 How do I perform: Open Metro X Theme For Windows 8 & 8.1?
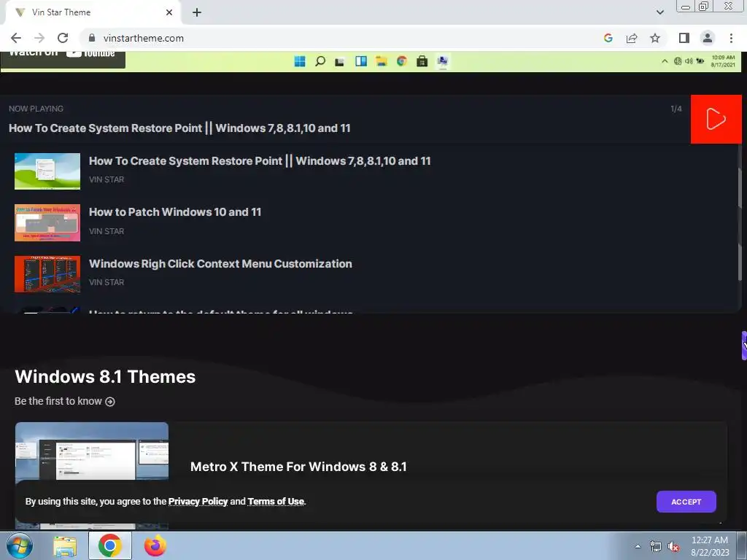point(298,467)
